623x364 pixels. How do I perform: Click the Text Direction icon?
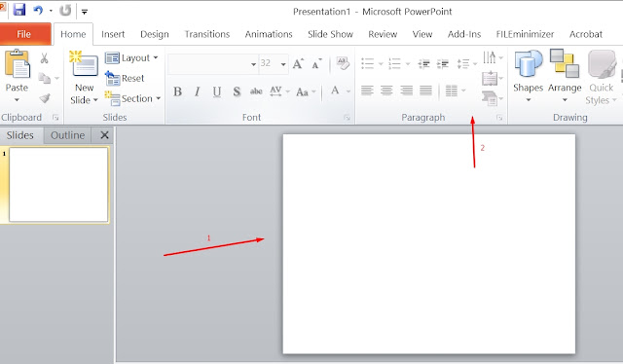tap(490, 57)
